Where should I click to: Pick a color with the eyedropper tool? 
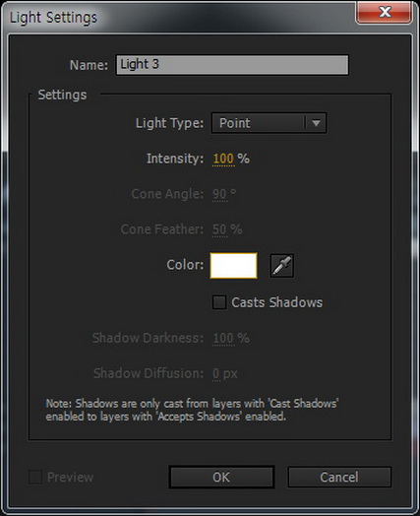[281, 266]
